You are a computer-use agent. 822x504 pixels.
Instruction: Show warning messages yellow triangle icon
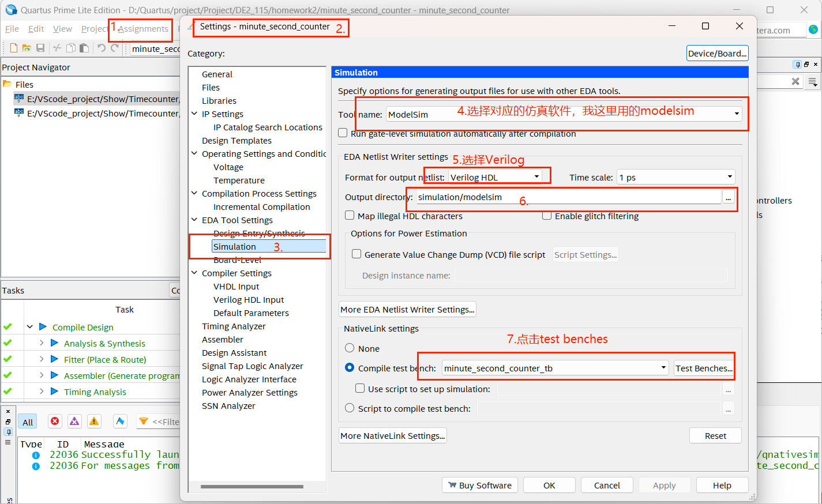pos(94,421)
